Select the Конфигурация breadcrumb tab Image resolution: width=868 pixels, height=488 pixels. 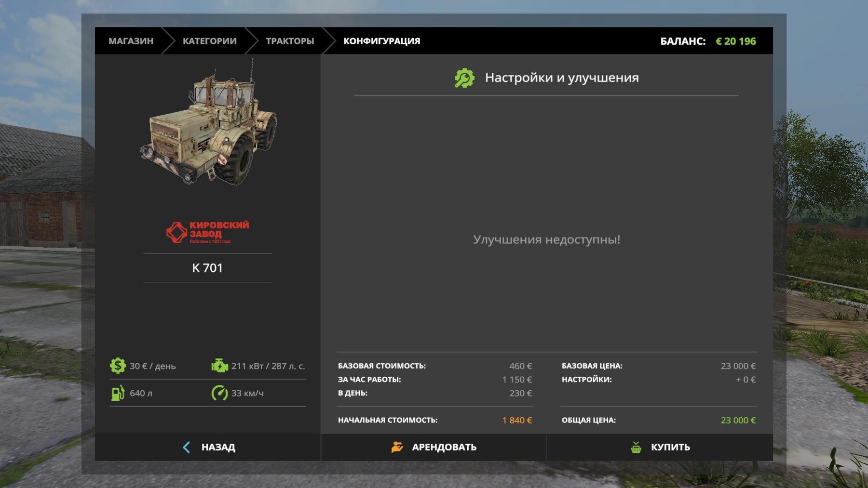click(x=381, y=41)
